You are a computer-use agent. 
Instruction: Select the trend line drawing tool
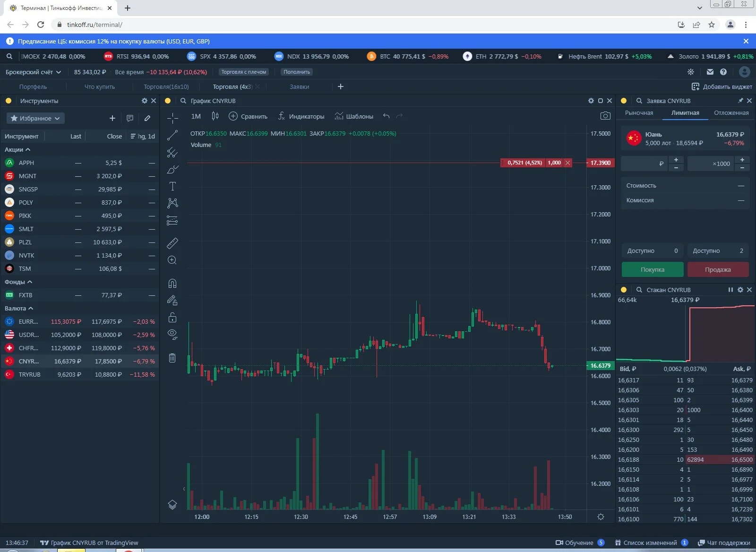point(172,135)
